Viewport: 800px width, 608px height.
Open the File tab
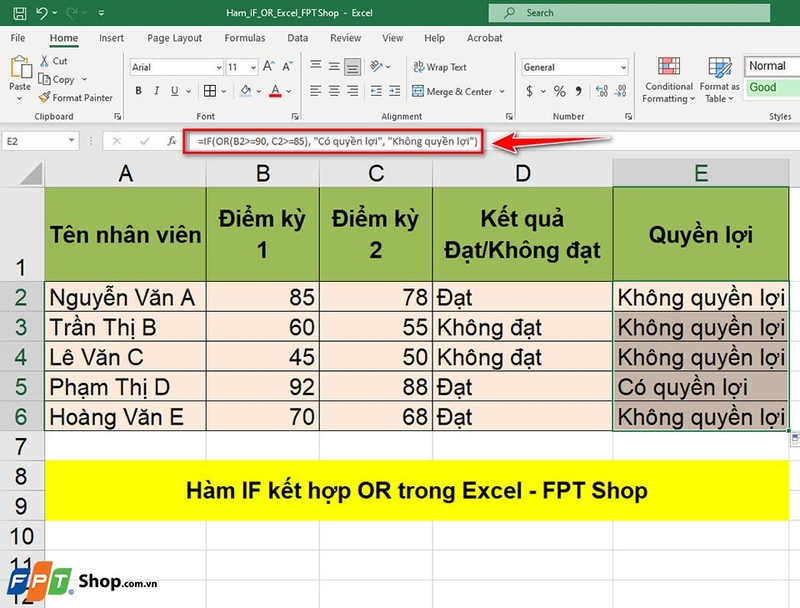[18, 38]
